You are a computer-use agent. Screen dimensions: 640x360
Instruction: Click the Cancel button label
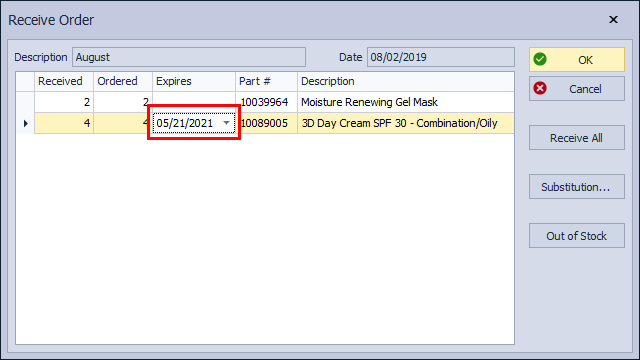pyautogui.click(x=585, y=89)
